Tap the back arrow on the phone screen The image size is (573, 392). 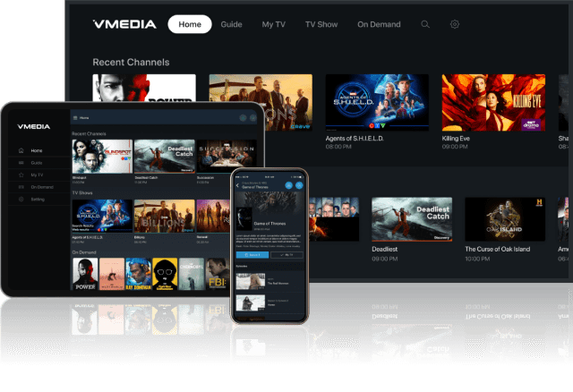tap(238, 184)
